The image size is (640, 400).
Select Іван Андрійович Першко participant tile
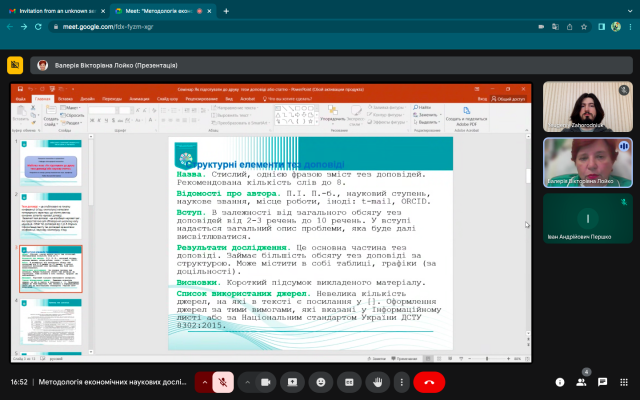click(x=586, y=220)
